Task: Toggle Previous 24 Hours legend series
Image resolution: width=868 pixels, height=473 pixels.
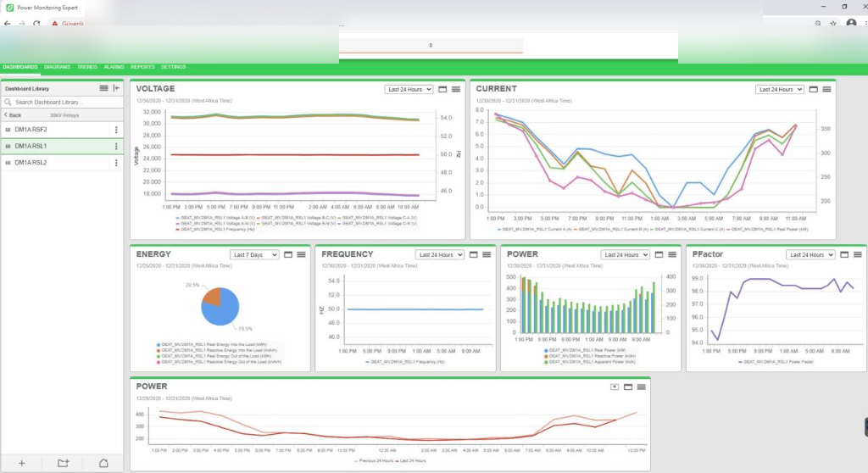Action: 373,461
